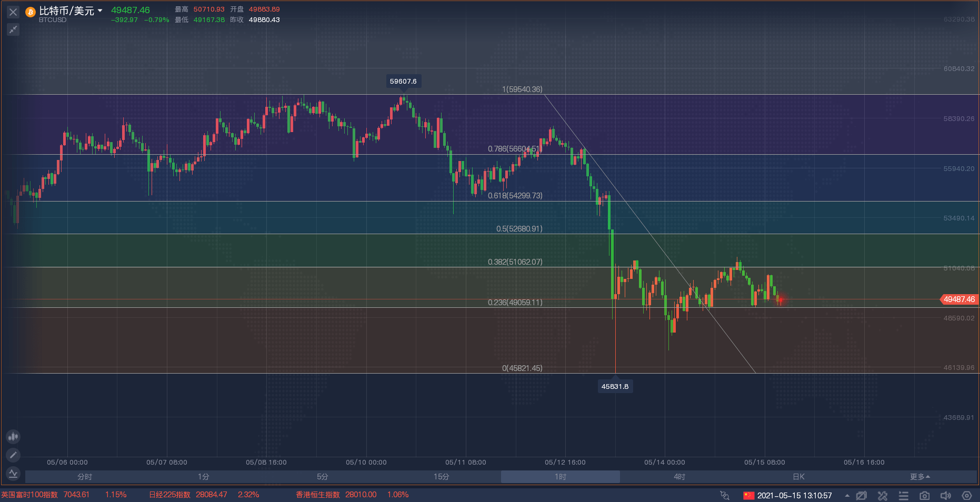Click the current price tag 49487.46
Screen dimensions: 980x502
coord(959,299)
